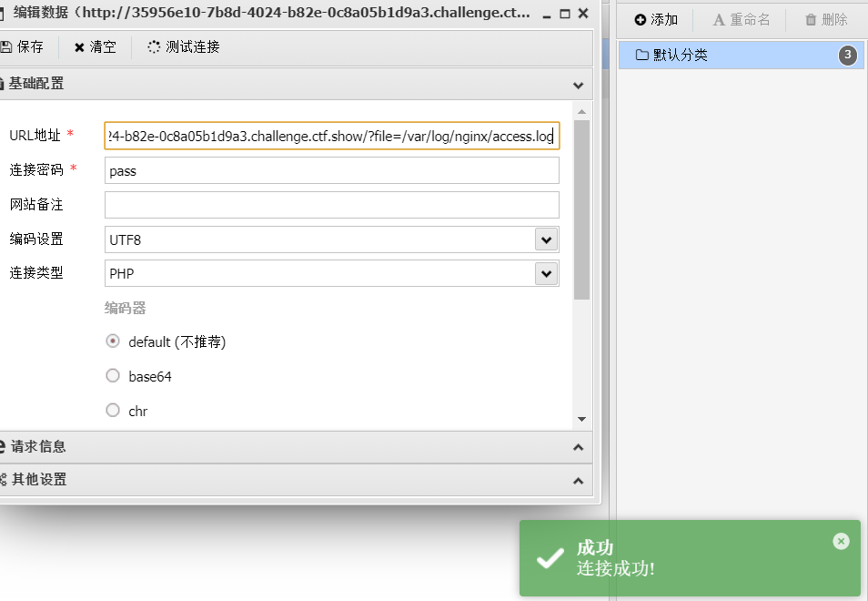Screen dimensions: 868x601
Task: Click the 重命名 category button text
Action: point(750,20)
